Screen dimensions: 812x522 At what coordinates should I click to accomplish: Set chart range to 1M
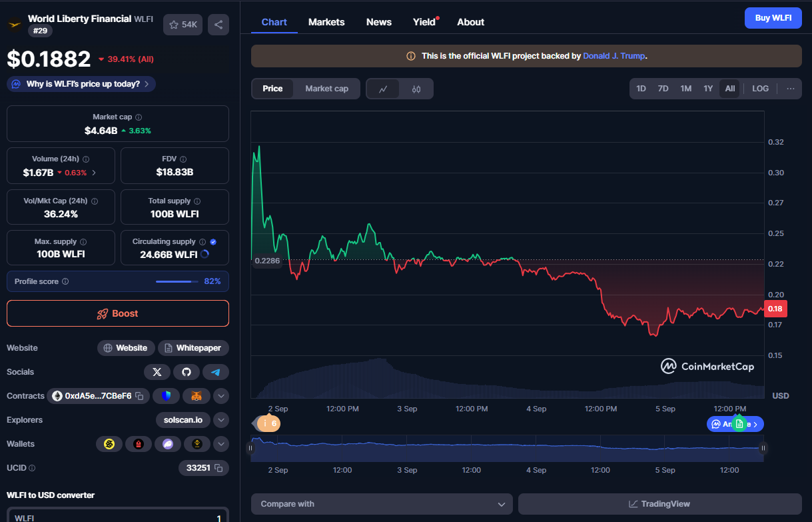point(685,89)
